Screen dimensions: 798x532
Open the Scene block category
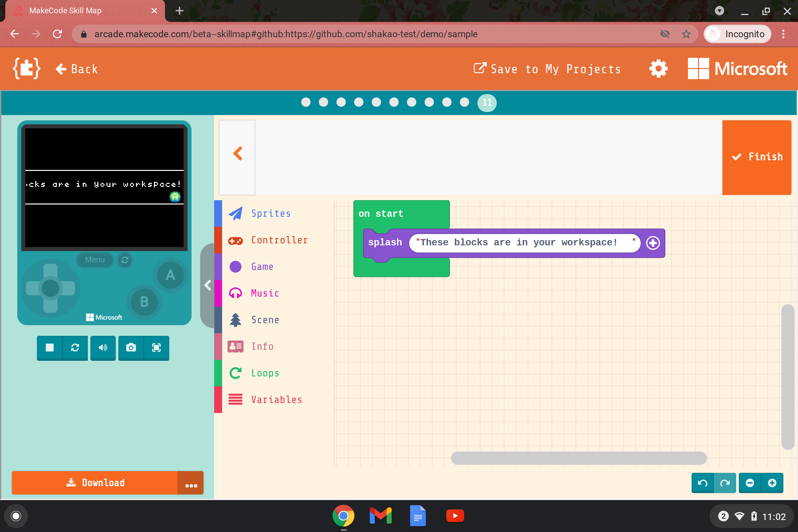[x=265, y=320]
